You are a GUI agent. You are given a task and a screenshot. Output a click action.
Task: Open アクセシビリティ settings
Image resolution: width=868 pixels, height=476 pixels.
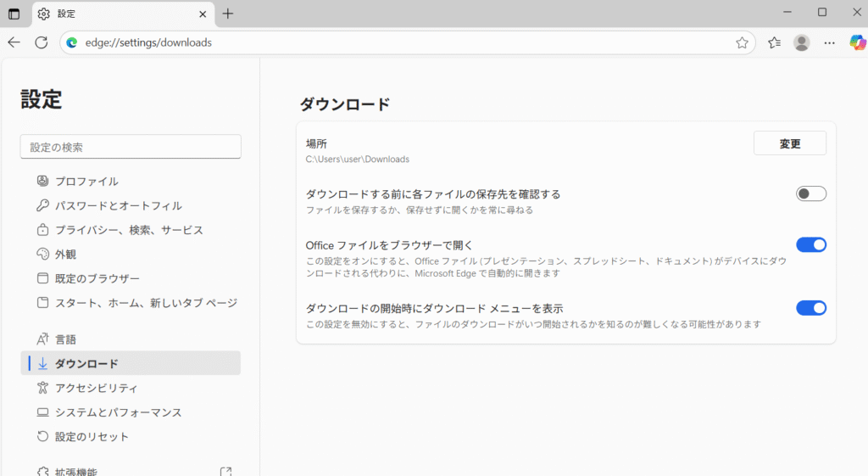[131, 388]
